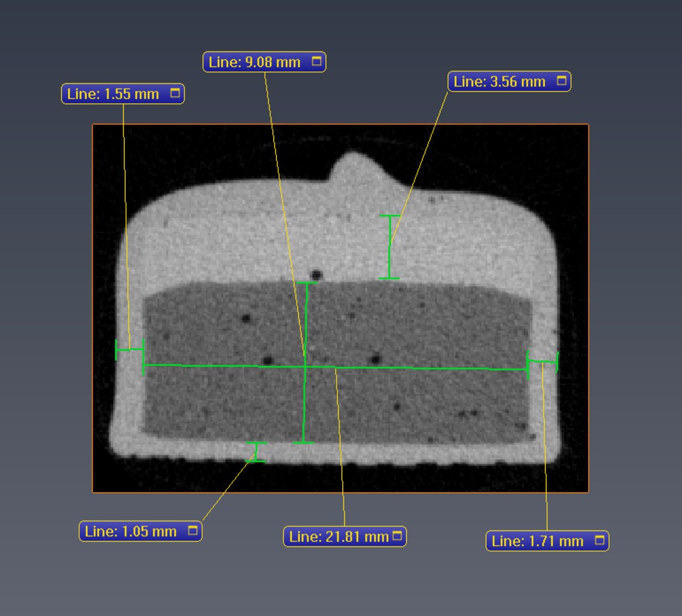Pick the 'Line: 3.56 mm' label text
This screenshot has height=616, width=682.
click(500, 81)
